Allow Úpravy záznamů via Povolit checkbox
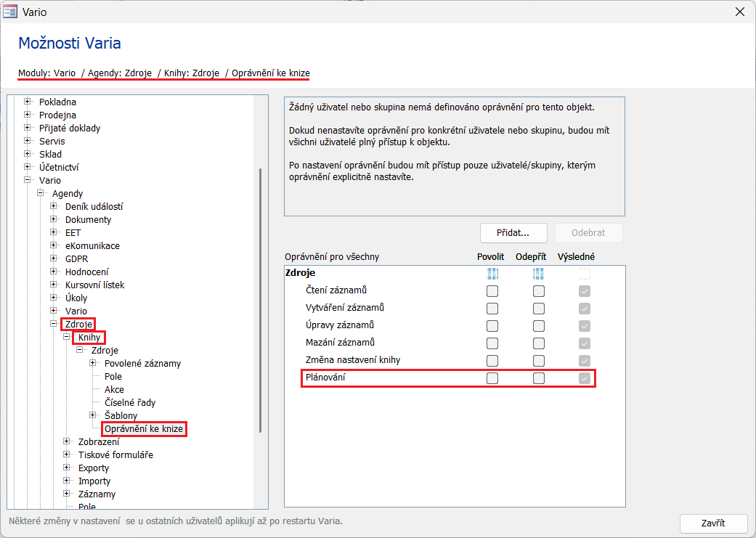This screenshot has height=538, width=756. click(x=492, y=326)
